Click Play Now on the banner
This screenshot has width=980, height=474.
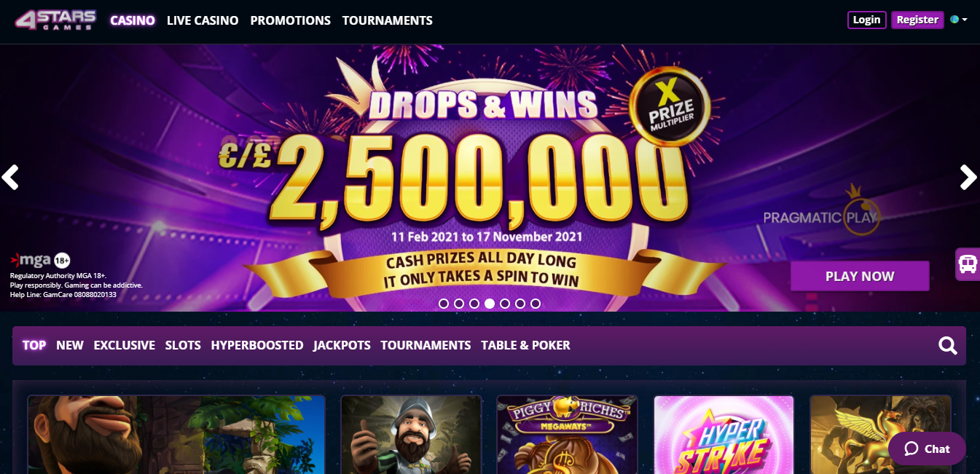pyautogui.click(x=860, y=276)
